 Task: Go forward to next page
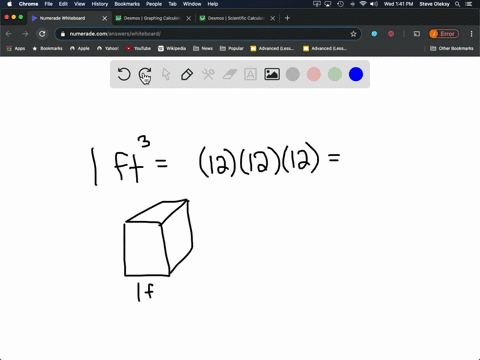[25, 34]
